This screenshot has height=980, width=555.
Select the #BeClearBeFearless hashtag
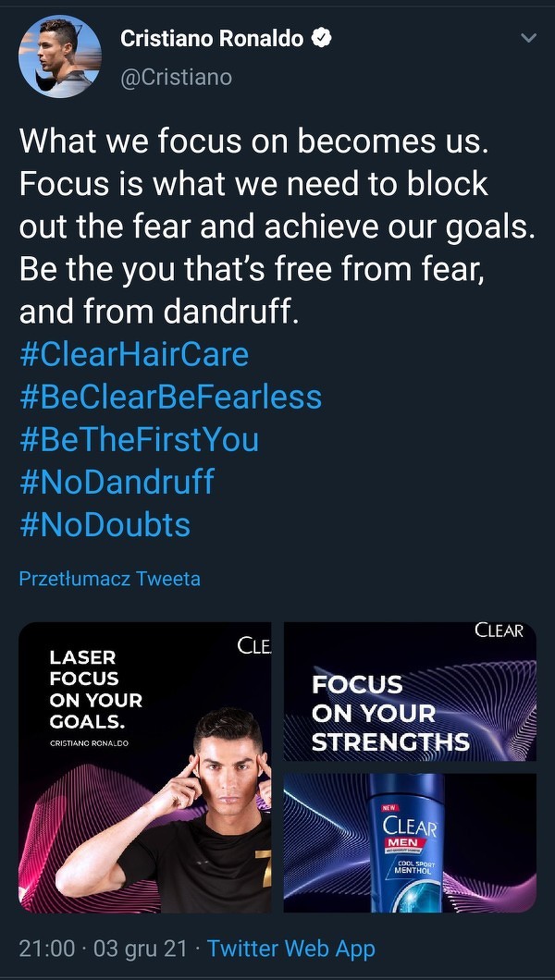pyautogui.click(x=170, y=397)
